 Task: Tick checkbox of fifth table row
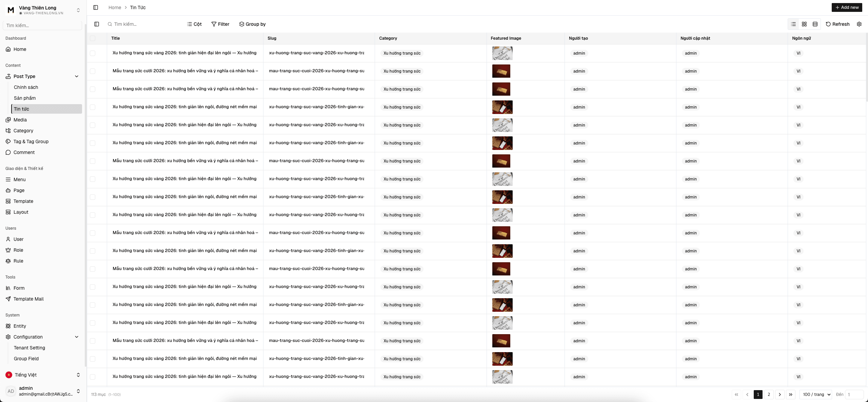[93, 125]
